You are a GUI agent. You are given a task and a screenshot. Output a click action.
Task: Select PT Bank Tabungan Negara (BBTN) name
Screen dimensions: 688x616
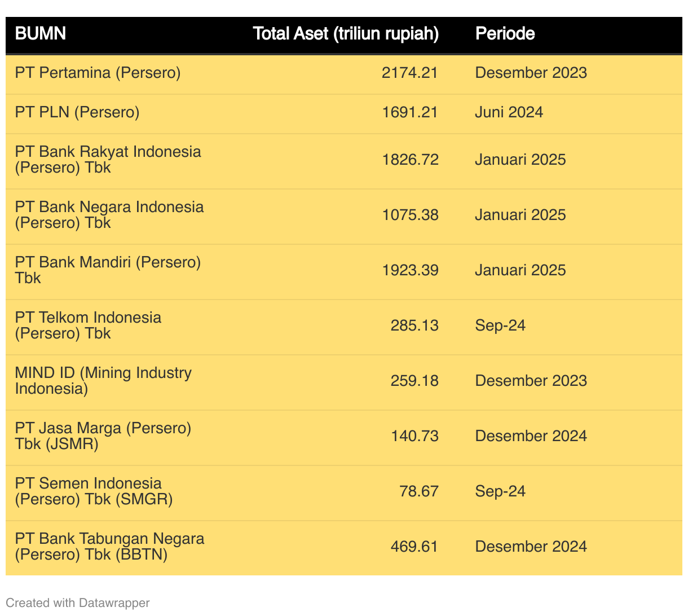(110, 547)
